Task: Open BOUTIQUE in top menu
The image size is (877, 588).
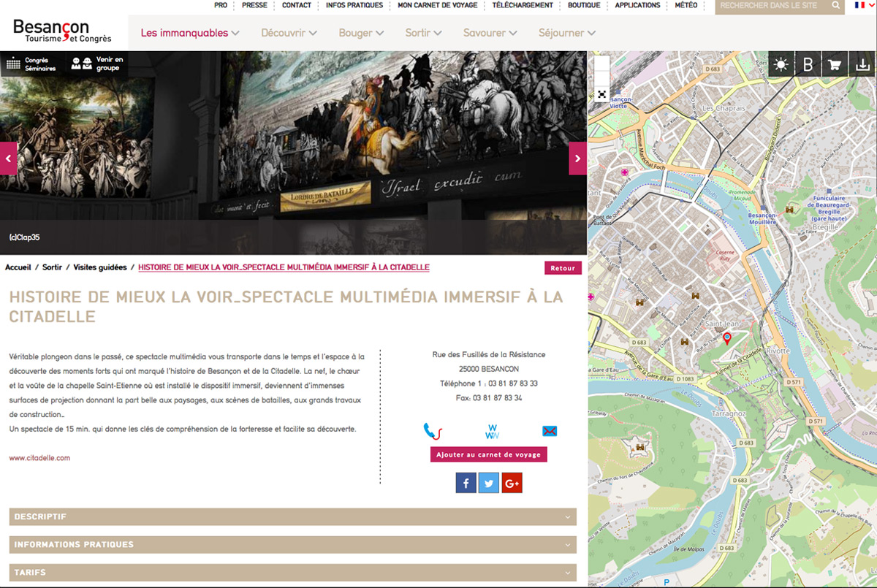Action: (584, 5)
